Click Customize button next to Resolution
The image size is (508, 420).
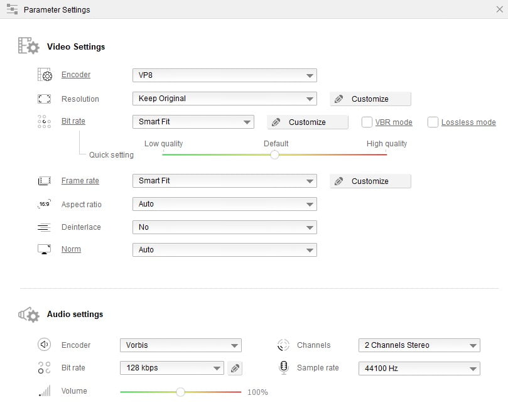(370, 99)
